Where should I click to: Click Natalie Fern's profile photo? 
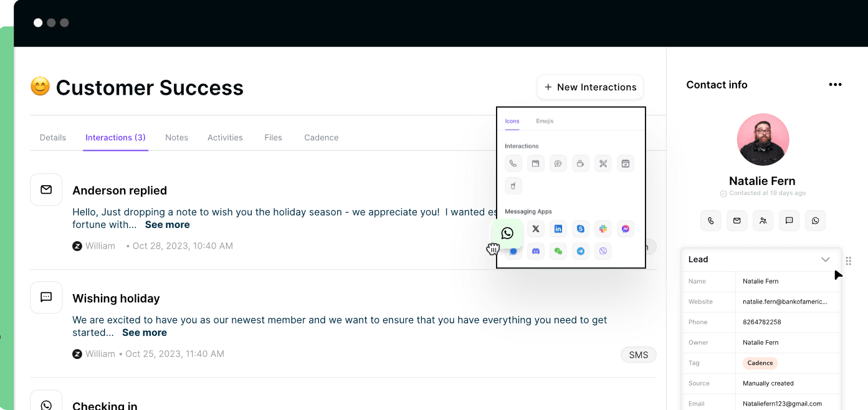pyautogui.click(x=763, y=140)
